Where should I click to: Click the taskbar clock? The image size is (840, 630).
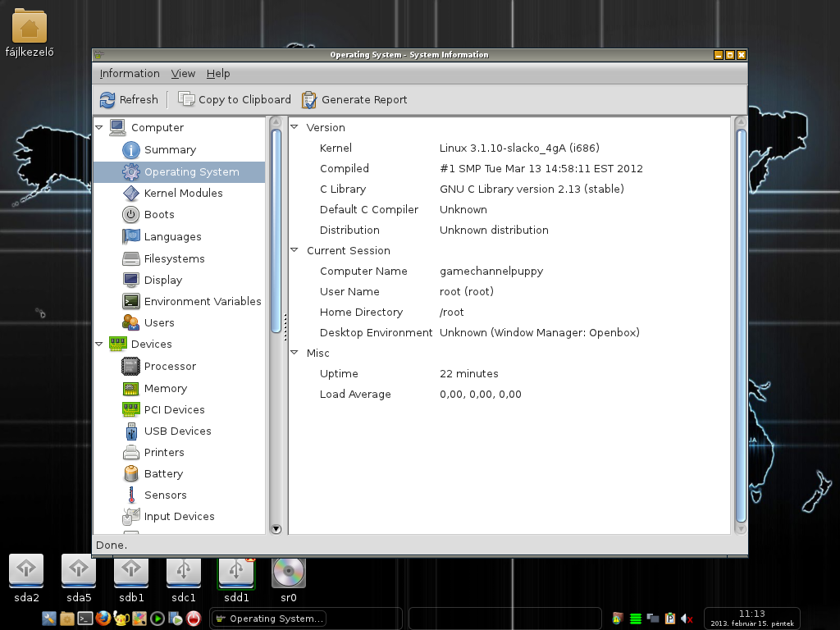(751, 619)
